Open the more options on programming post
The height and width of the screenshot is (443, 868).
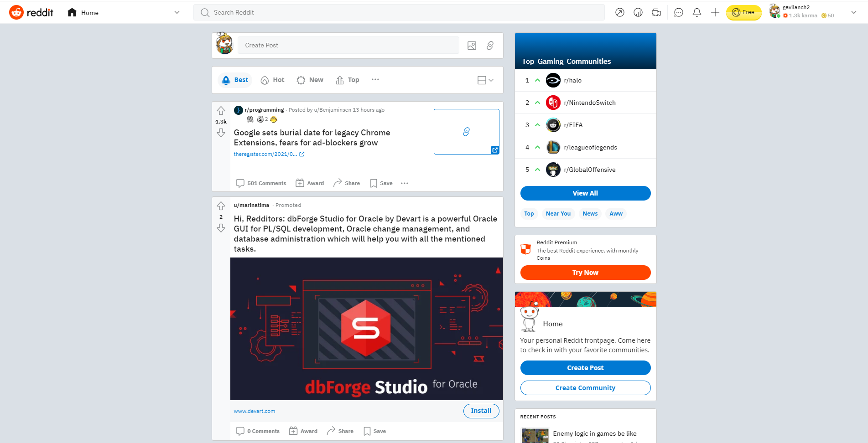tap(404, 183)
